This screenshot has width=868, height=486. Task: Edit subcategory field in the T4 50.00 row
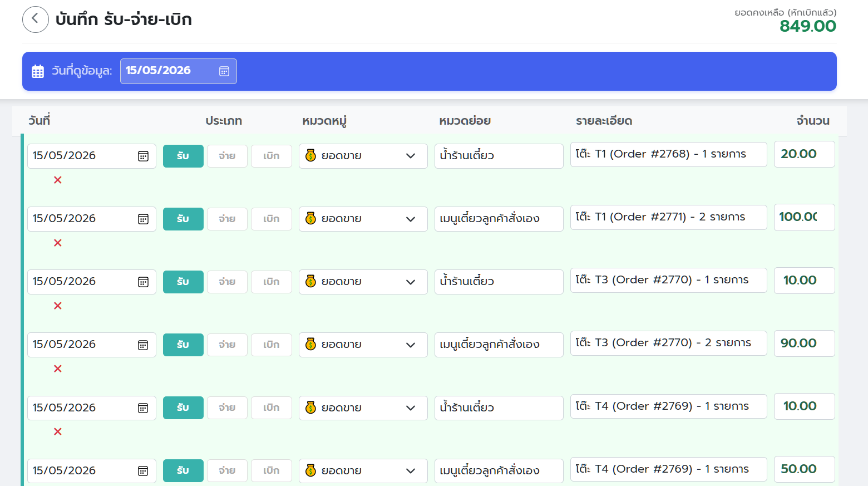click(x=499, y=470)
